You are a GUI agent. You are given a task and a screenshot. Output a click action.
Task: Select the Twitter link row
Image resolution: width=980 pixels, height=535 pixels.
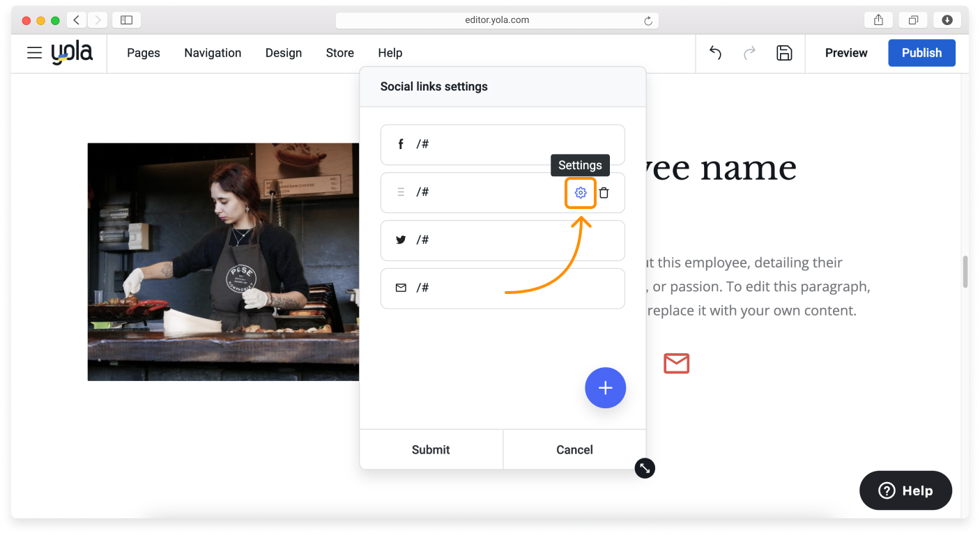click(502, 240)
